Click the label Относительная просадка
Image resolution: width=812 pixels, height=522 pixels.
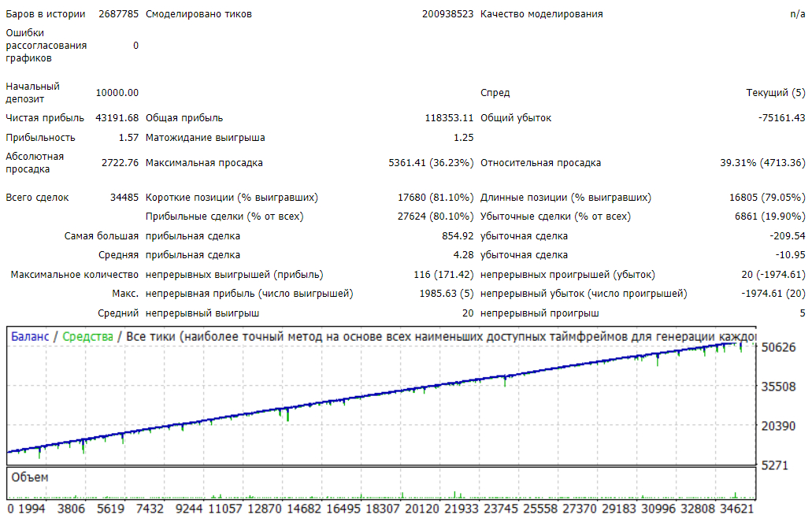click(x=540, y=163)
